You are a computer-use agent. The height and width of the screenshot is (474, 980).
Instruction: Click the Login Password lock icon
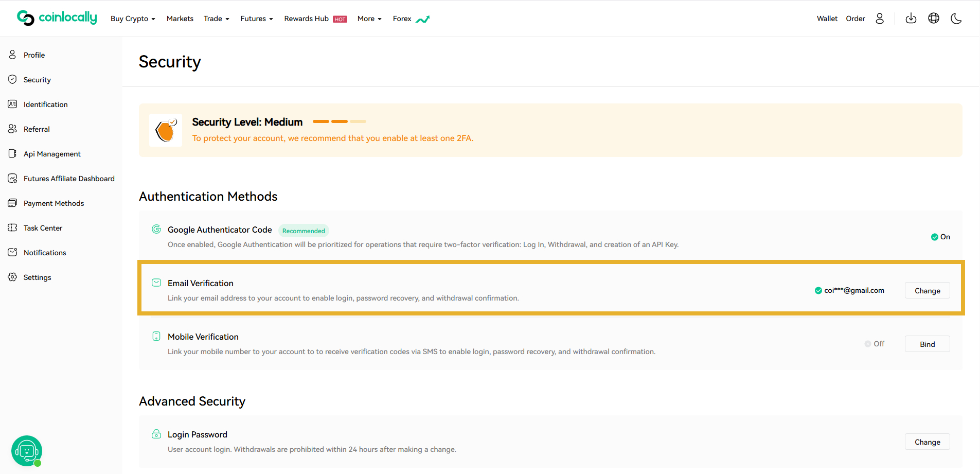click(x=156, y=434)
